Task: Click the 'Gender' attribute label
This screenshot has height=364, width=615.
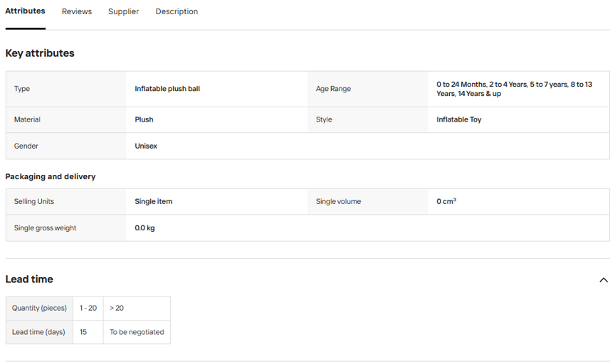Action: 26,146
